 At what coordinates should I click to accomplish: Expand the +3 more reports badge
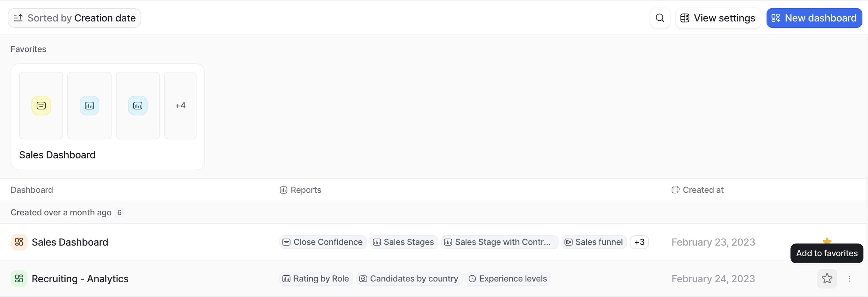click(x=639, y=242)
